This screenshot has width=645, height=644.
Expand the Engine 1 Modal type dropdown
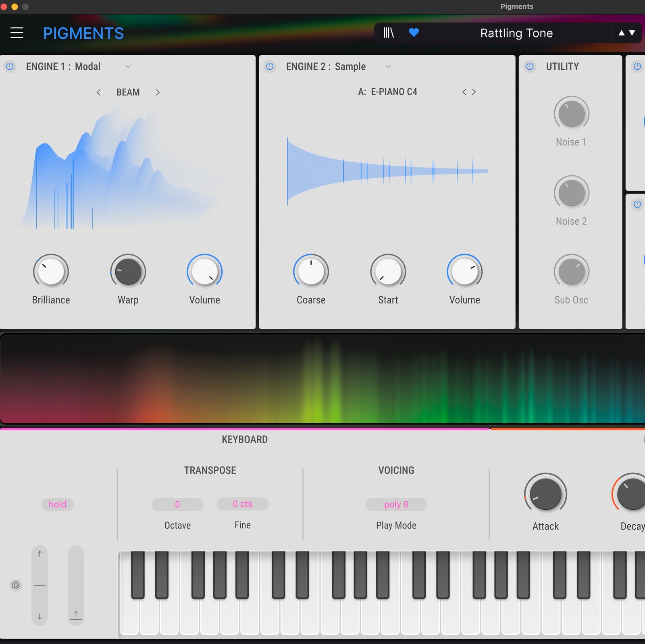pyautogui.click(x=128, y=66)
